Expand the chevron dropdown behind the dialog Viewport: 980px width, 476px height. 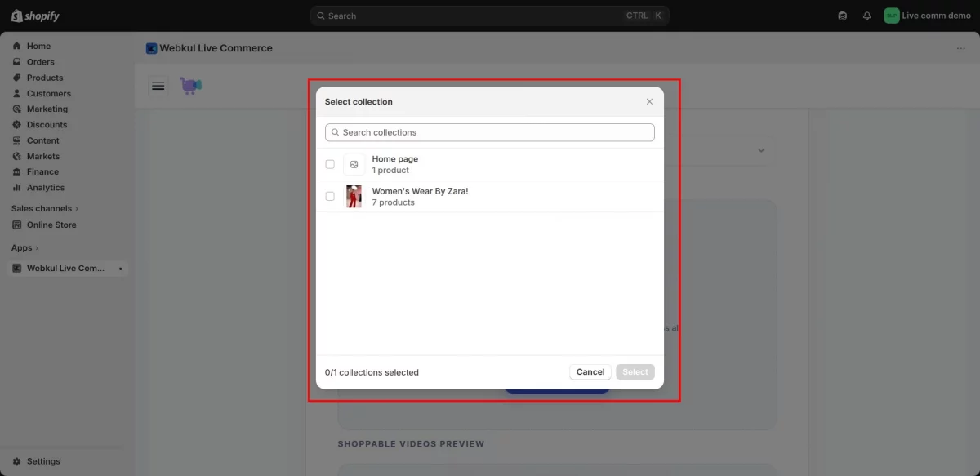pyautogui.click(x=761, y=151)
